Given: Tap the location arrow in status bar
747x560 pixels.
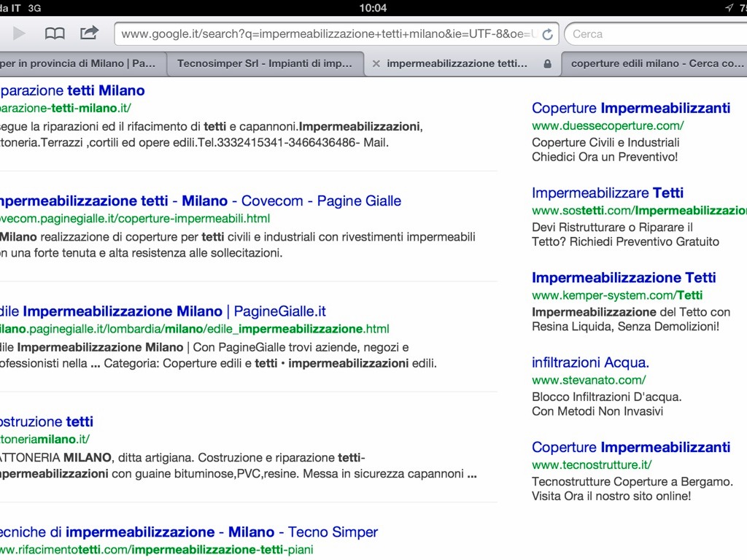Looking at the screenshot, I should [x=729, y=8].
